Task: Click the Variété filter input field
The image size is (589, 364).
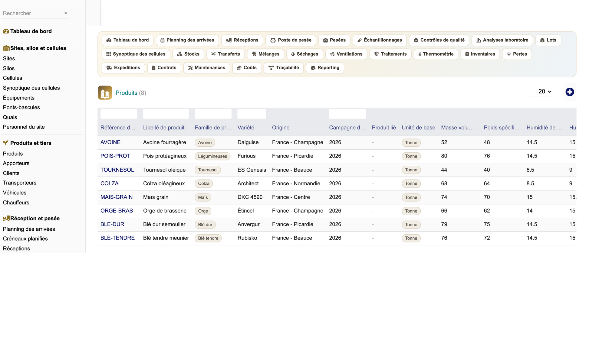Action: [252, 114]
